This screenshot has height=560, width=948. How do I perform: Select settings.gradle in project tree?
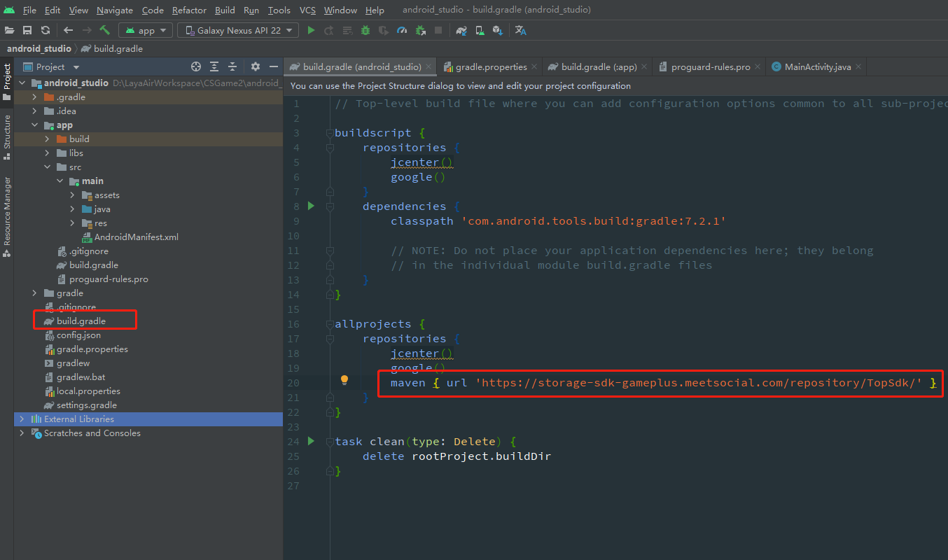[86, 405]
